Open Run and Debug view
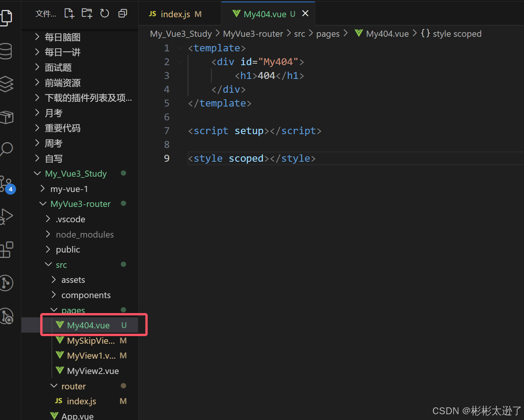 [x=6, y=217]
